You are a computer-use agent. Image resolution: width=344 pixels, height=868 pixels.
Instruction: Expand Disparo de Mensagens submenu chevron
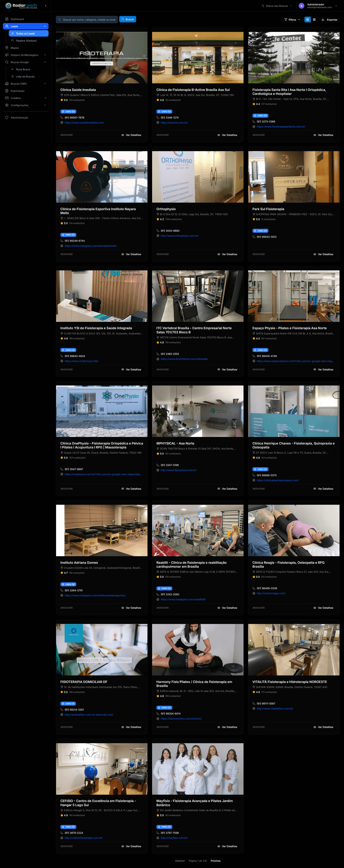click(45, 55)
